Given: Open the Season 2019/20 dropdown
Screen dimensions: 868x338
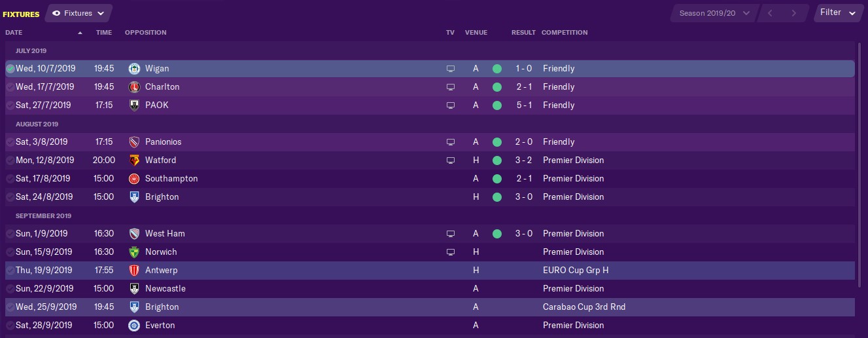Looking at the screenshot, I should pyautogui.click(x=715, y=13).
